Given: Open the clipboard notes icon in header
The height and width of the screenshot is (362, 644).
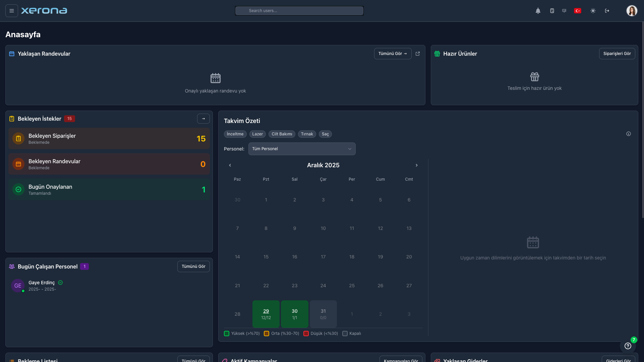Looking at the screenshot, I should point(552,11).
